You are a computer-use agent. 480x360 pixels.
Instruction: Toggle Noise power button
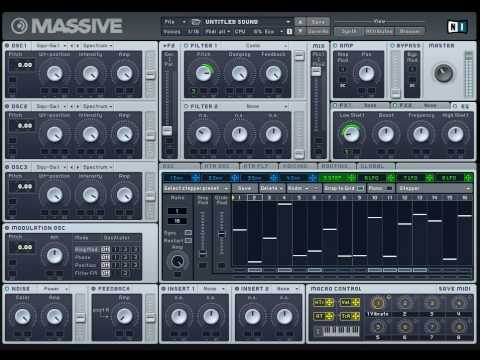pos(7,289)
